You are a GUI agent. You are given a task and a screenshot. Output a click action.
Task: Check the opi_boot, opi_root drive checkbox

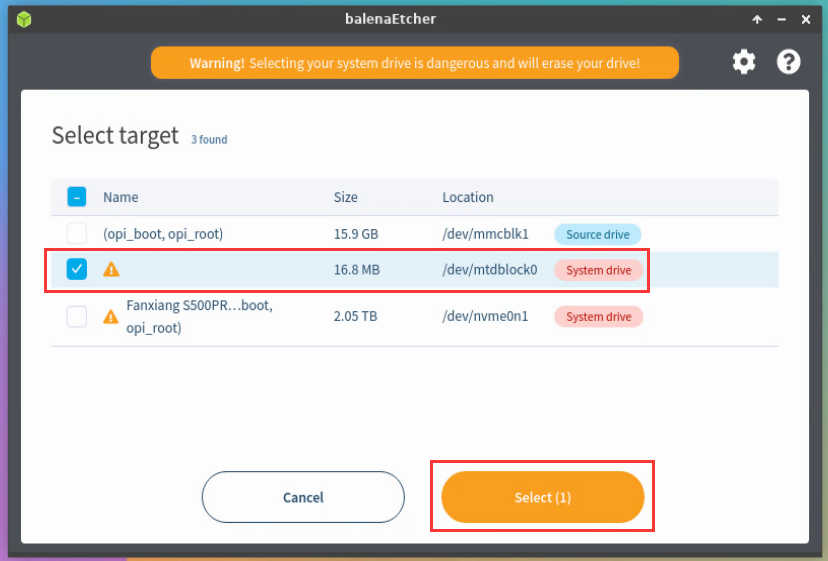(x=77, y=234)
